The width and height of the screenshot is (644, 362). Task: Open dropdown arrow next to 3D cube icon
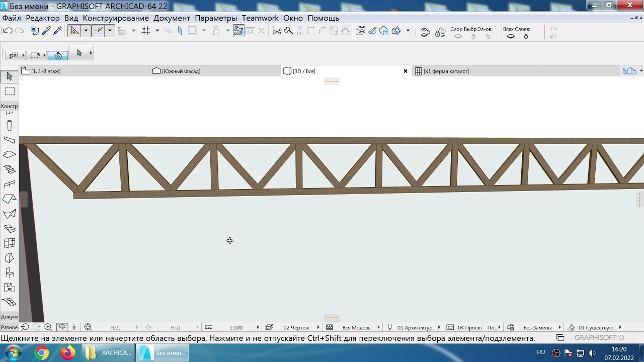pyautogui.click(x=408, y=31)
